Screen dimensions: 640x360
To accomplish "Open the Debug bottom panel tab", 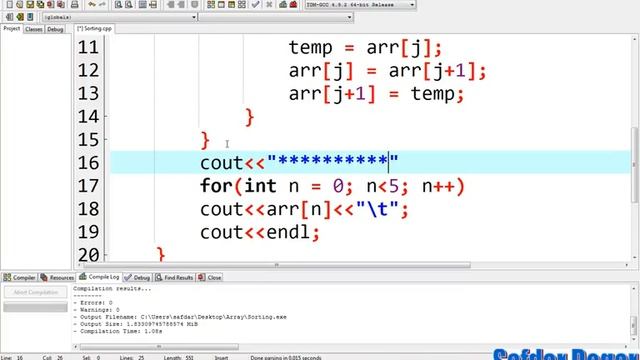I will pyautogui.click(x=137, y=278).
